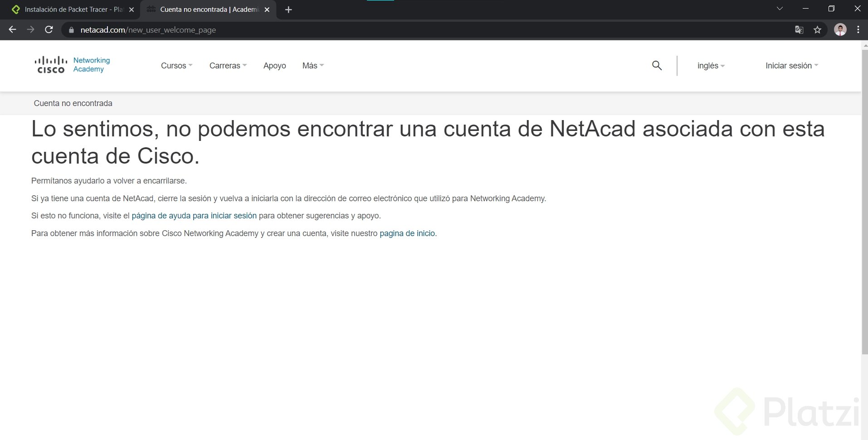Screen dimensions: 868x440
Task: Minimize the Chrome window
Action: click(806, 9)
